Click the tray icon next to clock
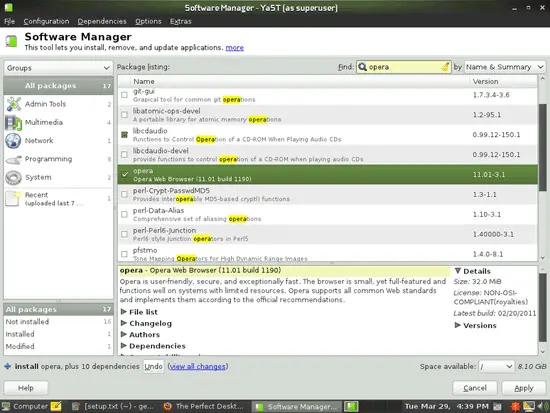The width and height of the screenshot is (550, 413). point(497,407)
